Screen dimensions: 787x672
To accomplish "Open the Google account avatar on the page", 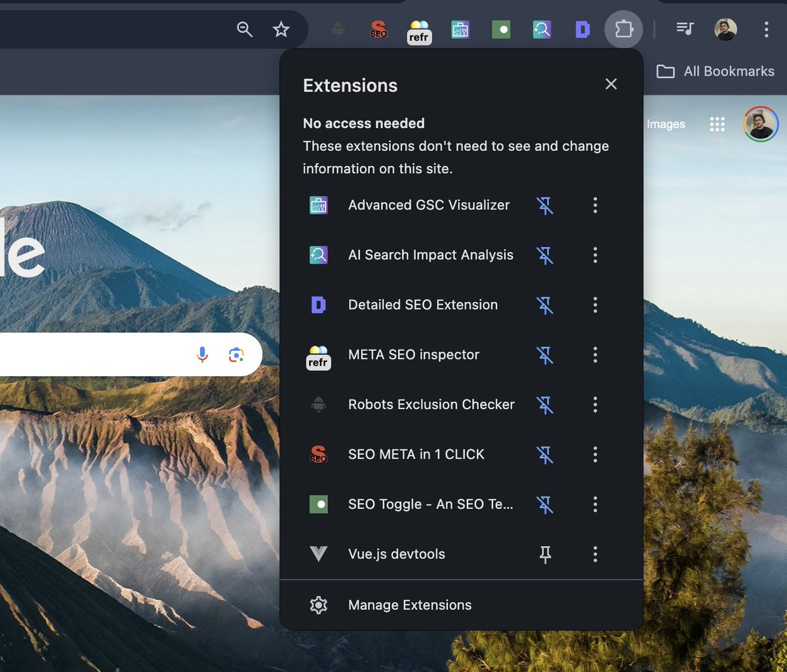I will tap(761, 124).
